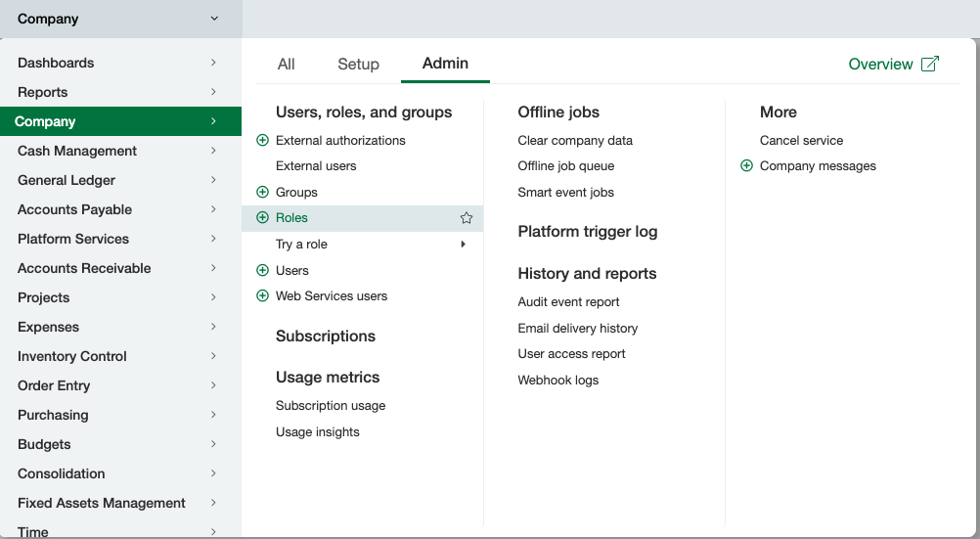The height and width of the screenshot is (539, 980).
Task: Click the plus icon beside Groups
Action: tap(262, 192)
